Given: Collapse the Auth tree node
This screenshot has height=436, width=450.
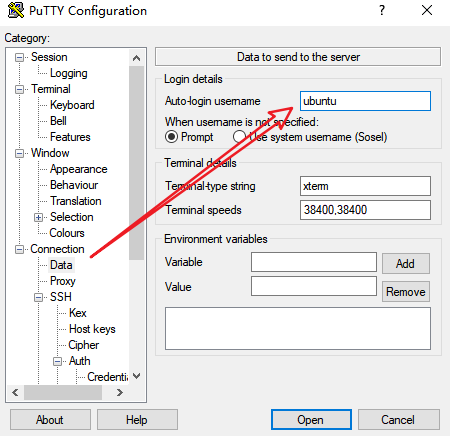Looking at the screenshot, I should pos(57,361).
